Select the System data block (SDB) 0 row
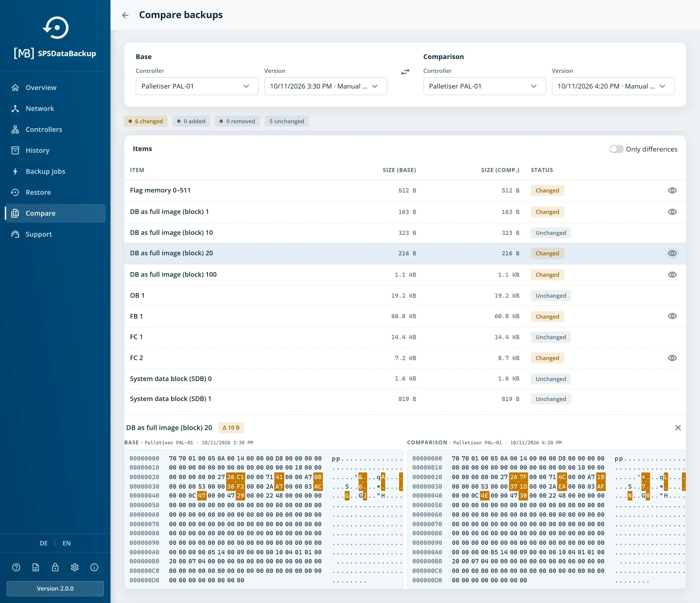 [x=405, y=379]
